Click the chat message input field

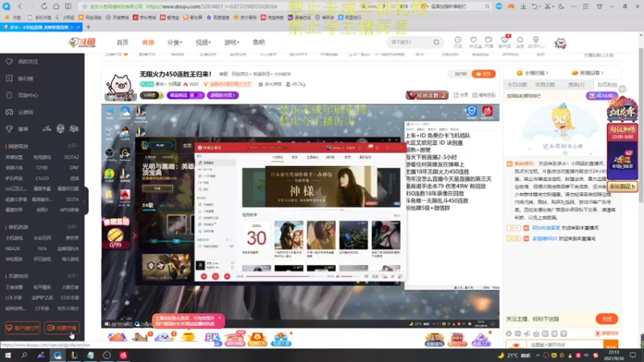pos(555,345)
